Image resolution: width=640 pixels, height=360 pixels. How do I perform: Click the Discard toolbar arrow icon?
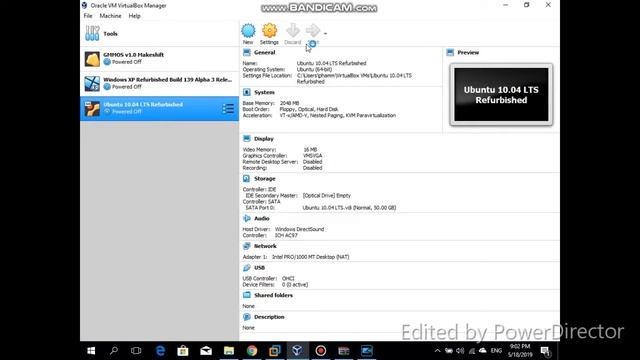tap(293, 31)
